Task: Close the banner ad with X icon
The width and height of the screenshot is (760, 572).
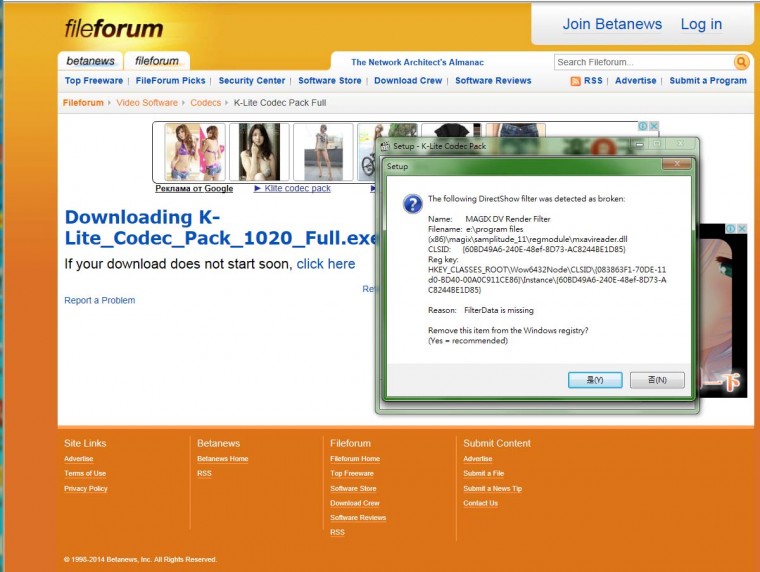Action: 653,126
